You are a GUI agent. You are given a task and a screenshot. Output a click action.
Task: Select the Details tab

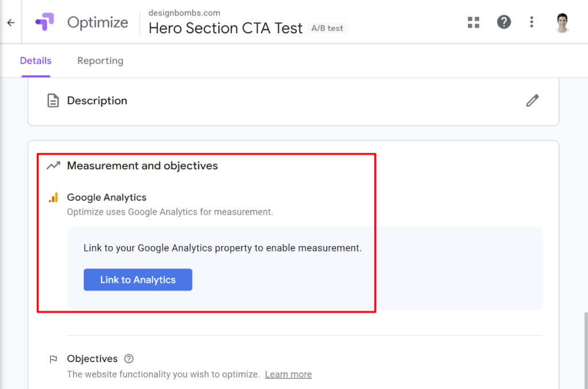pos(36,61)
